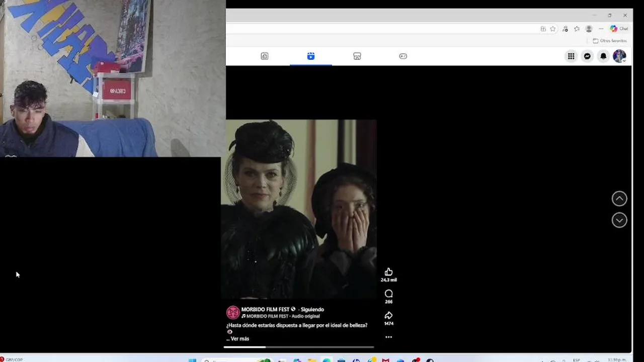Seek on the reel progress bar
The image size is (644, 362).
tap(299, 347)
